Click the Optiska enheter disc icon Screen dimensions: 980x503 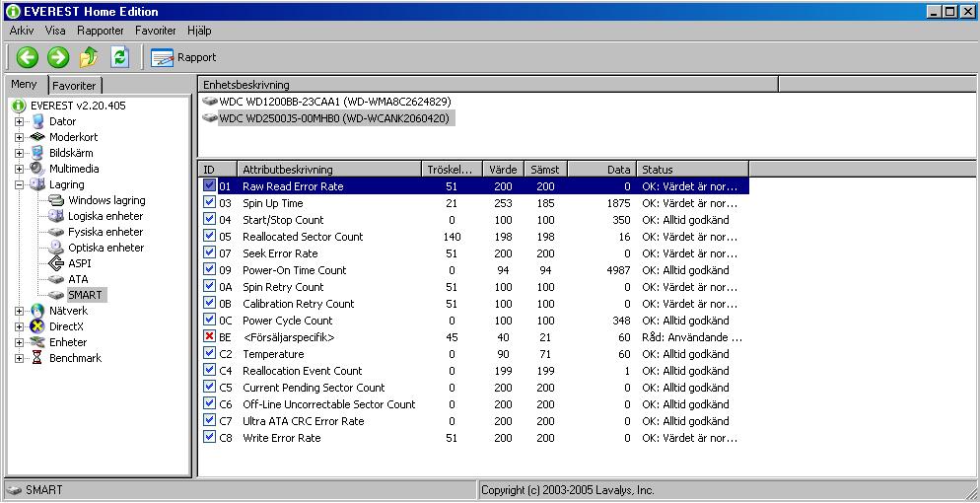click(x=56, y=248)
